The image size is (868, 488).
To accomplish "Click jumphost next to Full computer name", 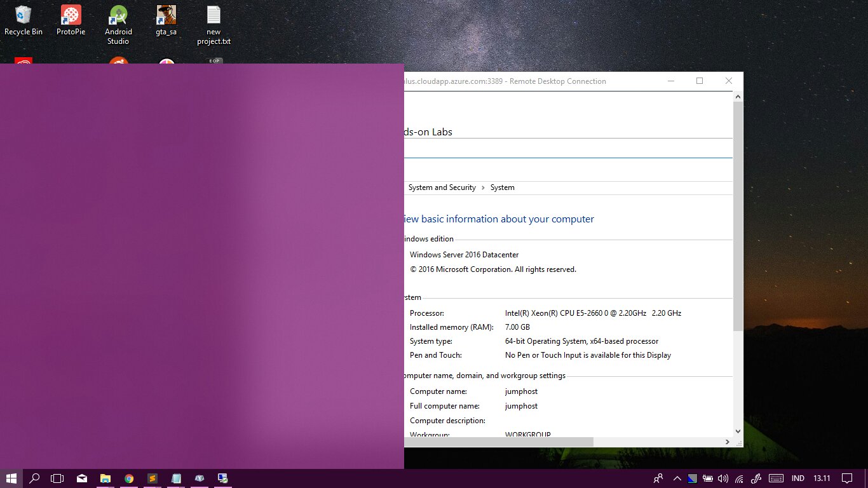I will pos(521,406).
